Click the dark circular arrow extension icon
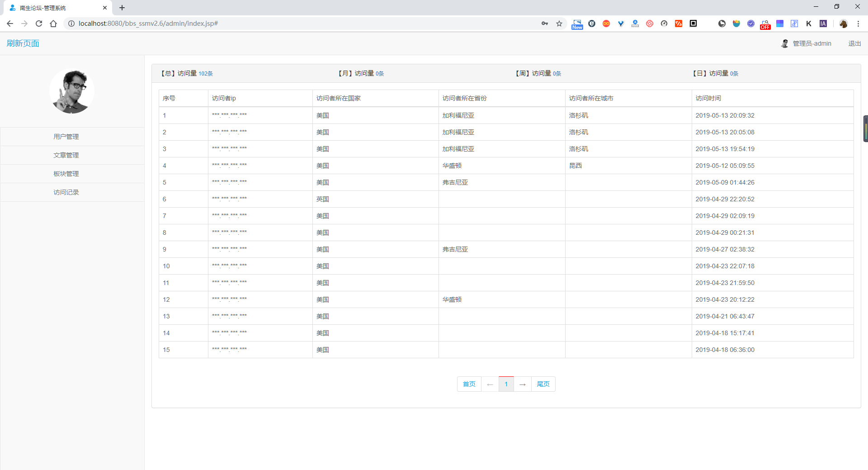 point(722,24)
